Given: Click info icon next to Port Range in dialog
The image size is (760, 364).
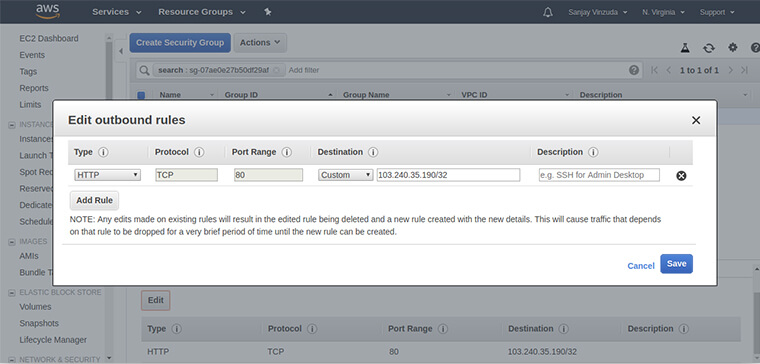Looking at the screenshot, I should (x=287, y=152).
